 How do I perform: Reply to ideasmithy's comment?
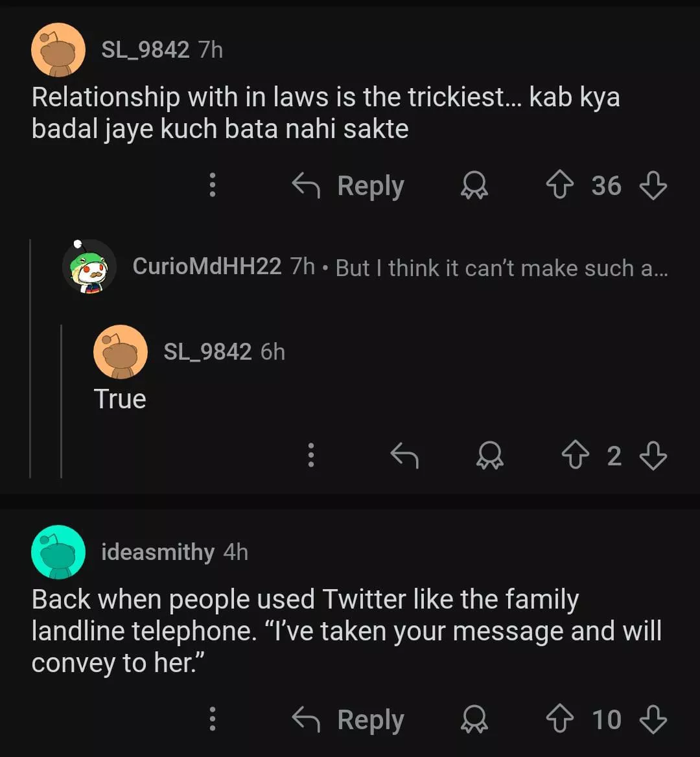(x=349, y=719)
